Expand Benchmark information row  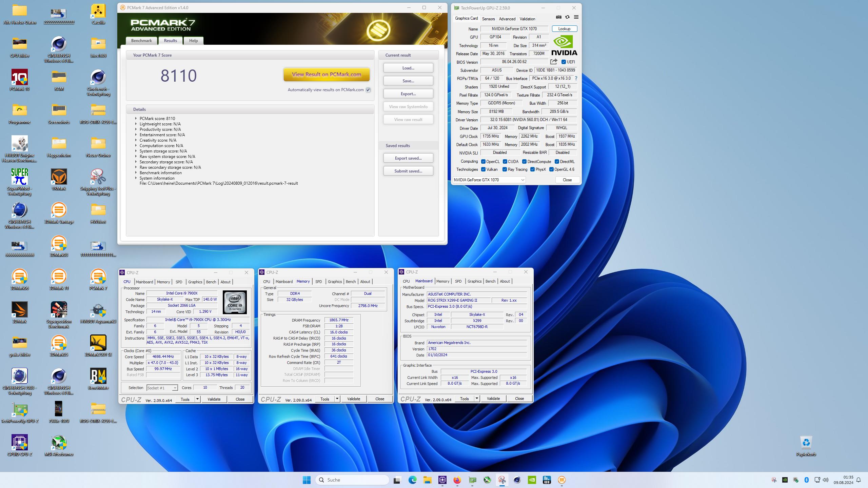[136, 172]
